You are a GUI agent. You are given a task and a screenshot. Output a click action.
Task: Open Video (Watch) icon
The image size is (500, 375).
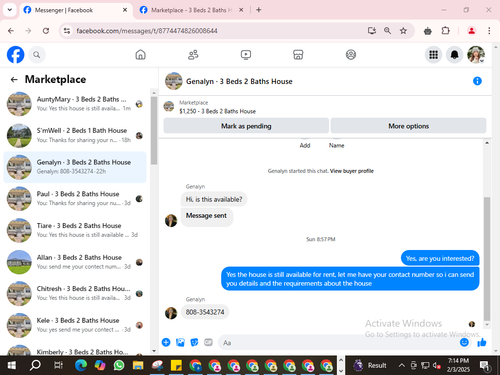click(246, 55)
